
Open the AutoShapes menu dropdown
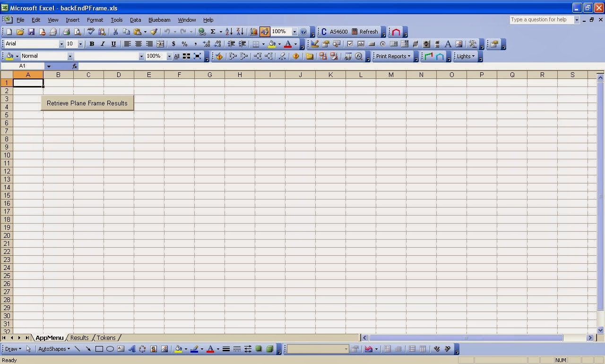(54, 349)
